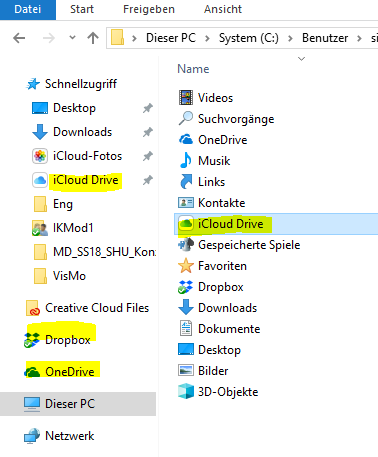Click the pin icon next to iCloud-Fotos
Image resolution: width=378 pixels, height=457 pixels.
point(148,156)
